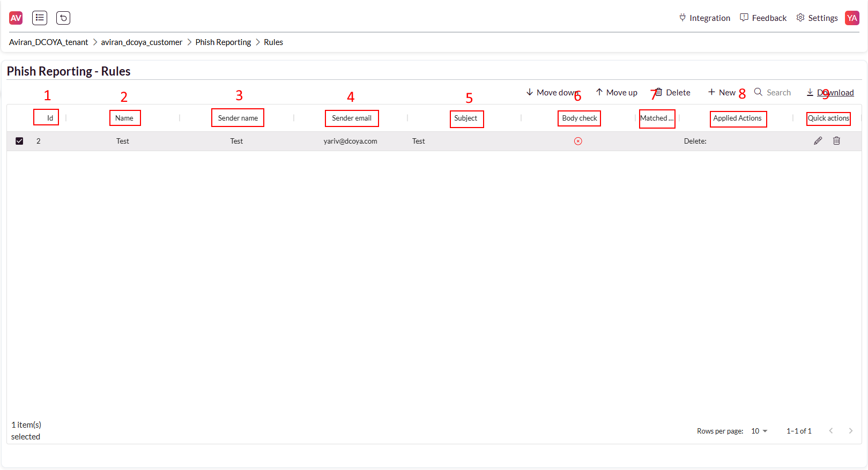The height and width of the screenshot is (470, 868).
Task: Click the red body check status icon
Action: [x=578, y=141]
